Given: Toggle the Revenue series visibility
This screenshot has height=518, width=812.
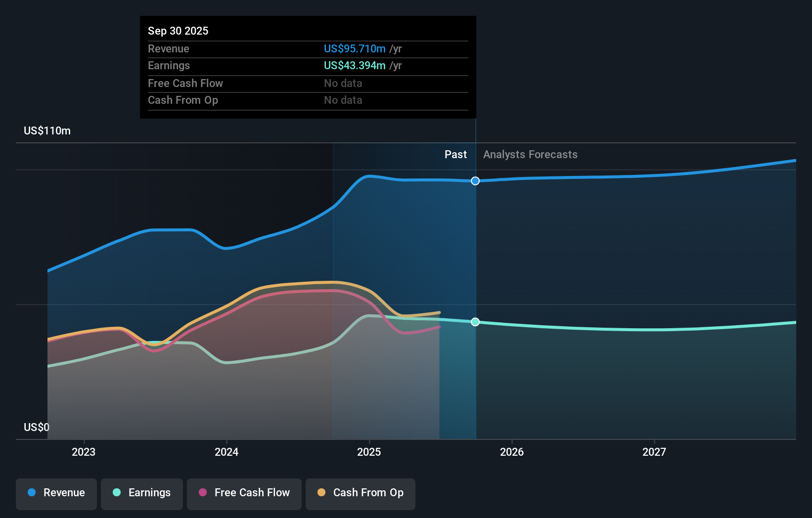Looking at the screenshot, I should point(56,493).
